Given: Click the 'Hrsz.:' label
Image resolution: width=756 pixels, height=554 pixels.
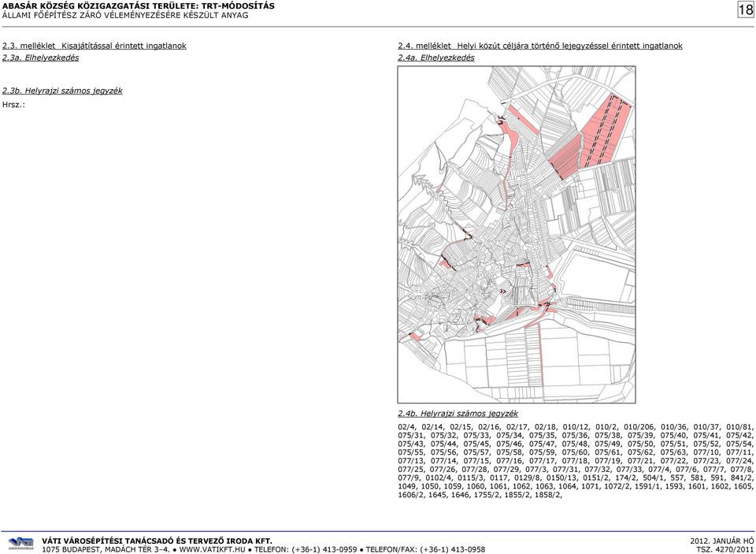Looking at the screenshot, I should (13, 104).
